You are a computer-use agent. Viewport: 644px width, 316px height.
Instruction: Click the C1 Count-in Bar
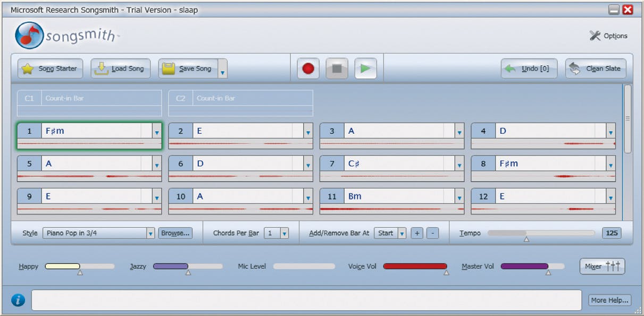[89, 103]
